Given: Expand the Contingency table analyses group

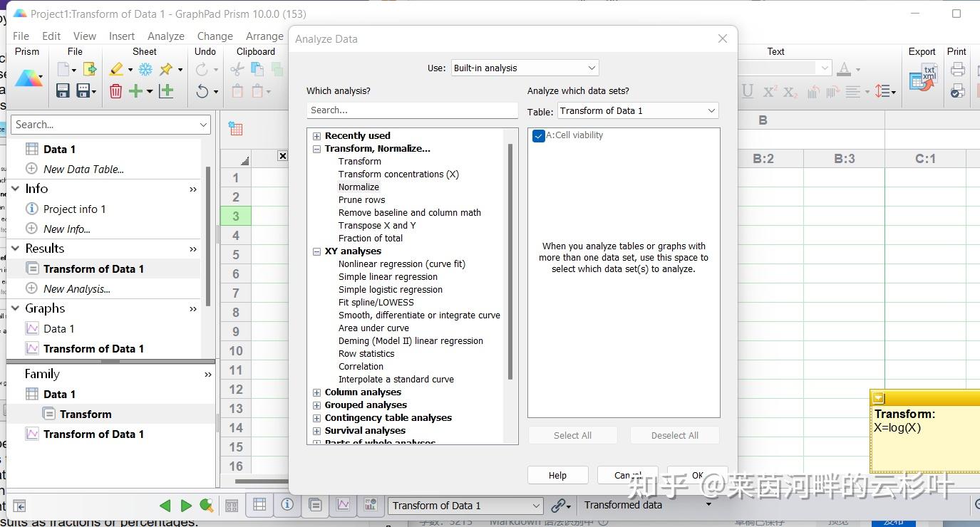Looking at the screenshot, I should (316, 418).
